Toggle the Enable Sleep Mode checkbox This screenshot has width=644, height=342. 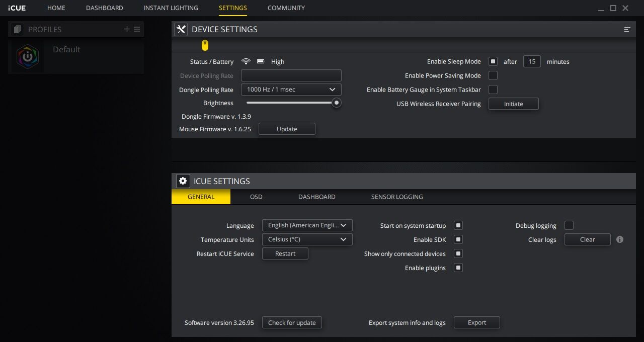point(493,61)
